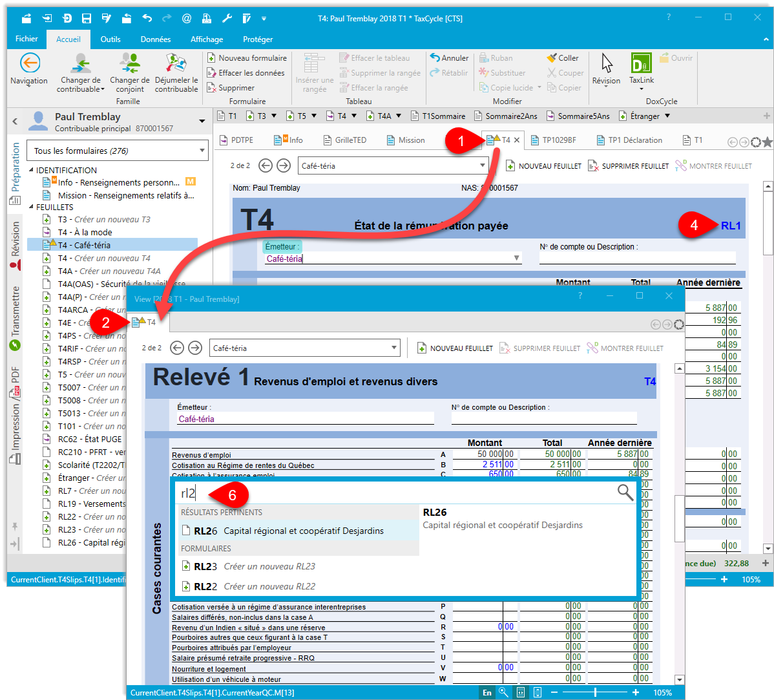Screen dimensions: 774x700
Task: Click the Révision cursor tool
Action: 606,69
